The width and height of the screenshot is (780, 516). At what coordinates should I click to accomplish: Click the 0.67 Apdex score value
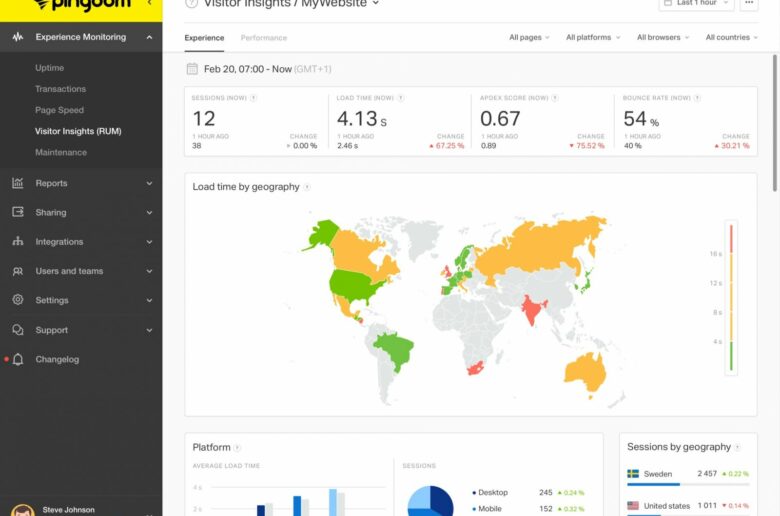500,119
